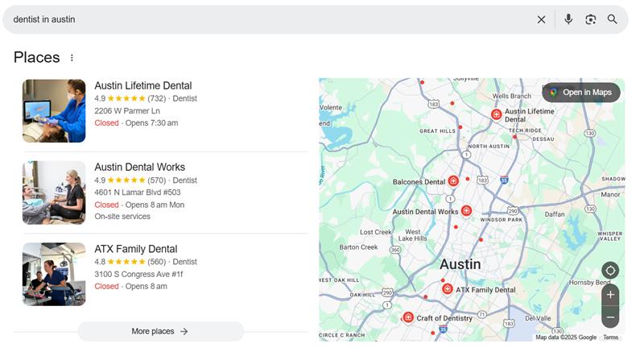This screenshot has width=644, height=356.
Task: Click the More places button
Action: pos(160,331)
